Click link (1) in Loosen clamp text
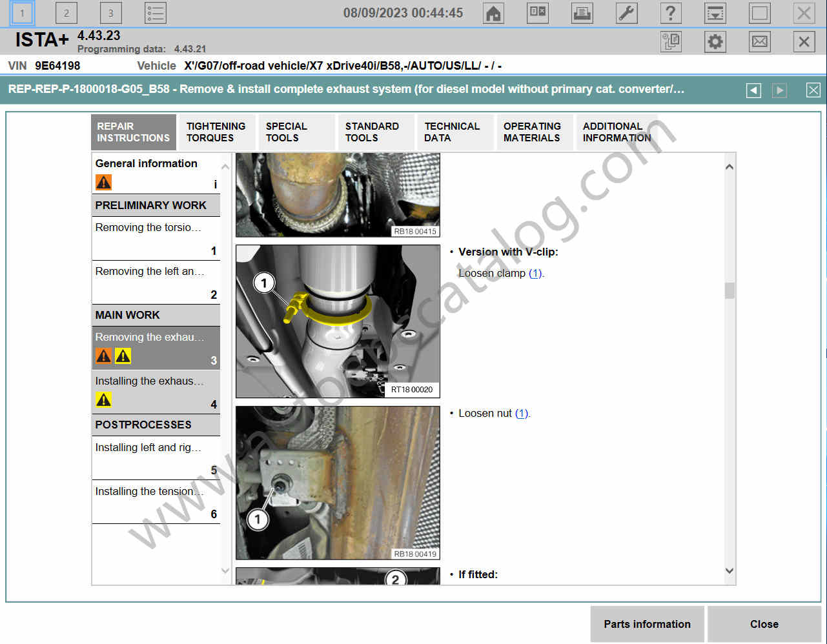The height and width of the screenshot is (644, 827). [x=536, y=273]
